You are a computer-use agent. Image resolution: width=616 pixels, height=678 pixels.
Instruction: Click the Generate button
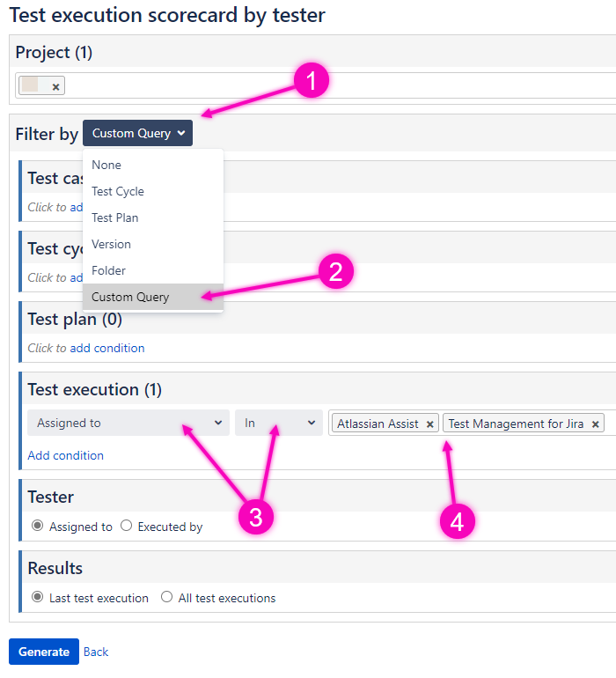(x=44, y=652)
